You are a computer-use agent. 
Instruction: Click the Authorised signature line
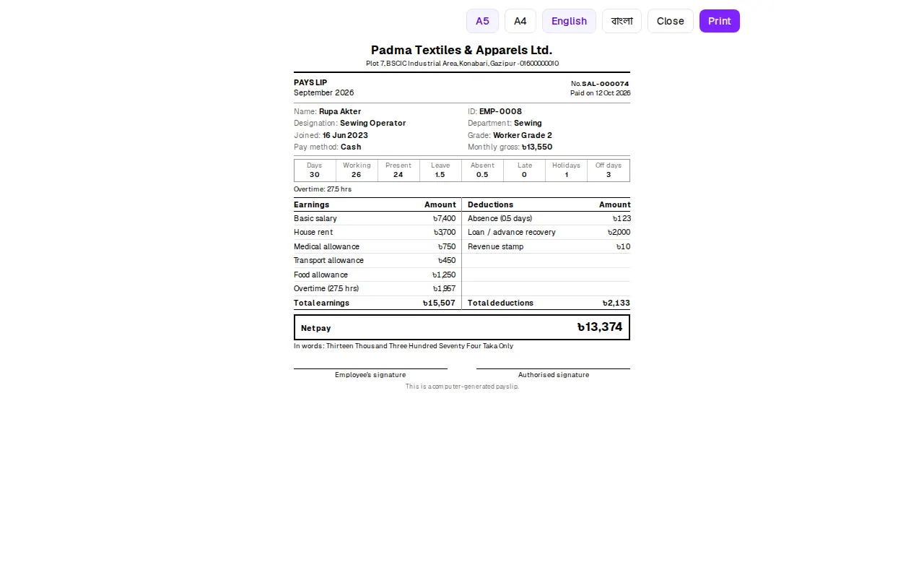click(553, 374)
